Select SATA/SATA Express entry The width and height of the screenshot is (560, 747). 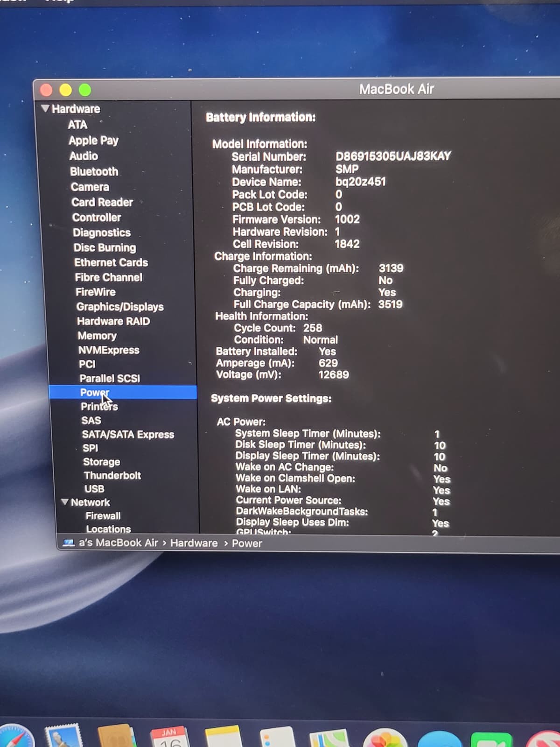[128, 434]
